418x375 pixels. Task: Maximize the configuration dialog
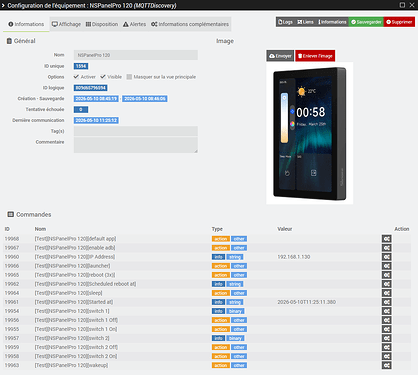pyautogui.click(x=402, y=5)
